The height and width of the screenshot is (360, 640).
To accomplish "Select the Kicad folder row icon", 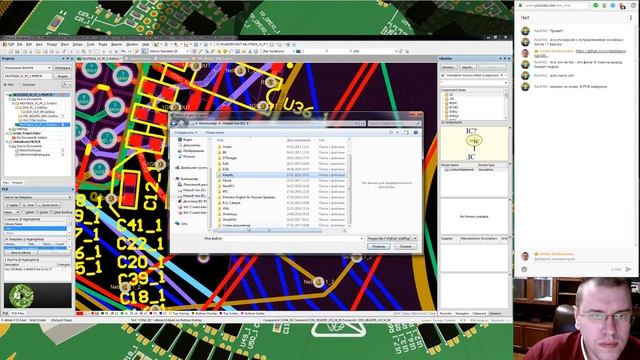I will tap(220, 175).
